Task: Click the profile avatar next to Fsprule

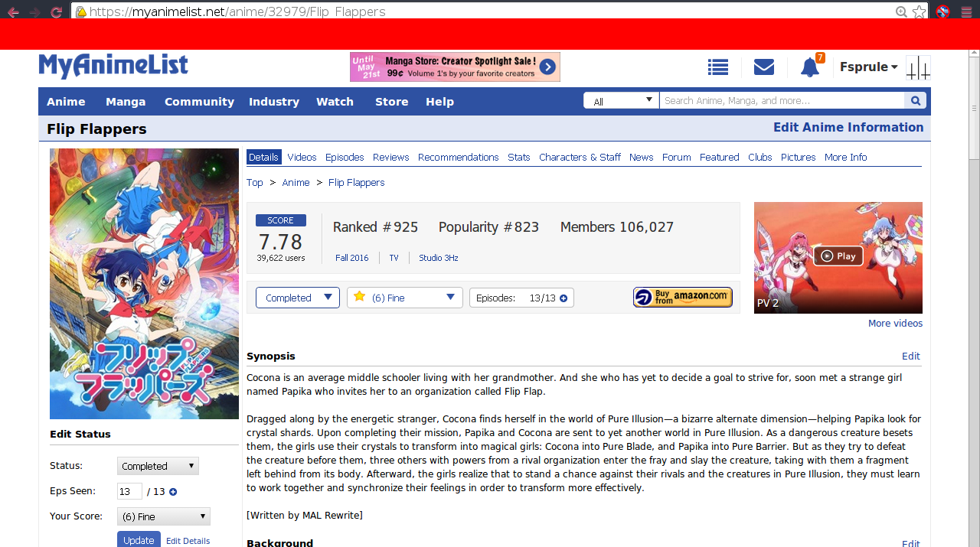Action: point(918,67)
